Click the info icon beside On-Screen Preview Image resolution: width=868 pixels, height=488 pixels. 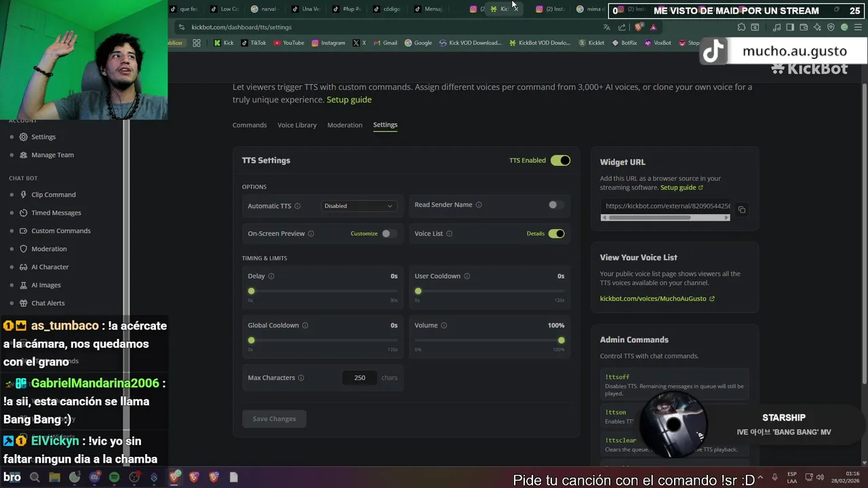click(311, 234)
